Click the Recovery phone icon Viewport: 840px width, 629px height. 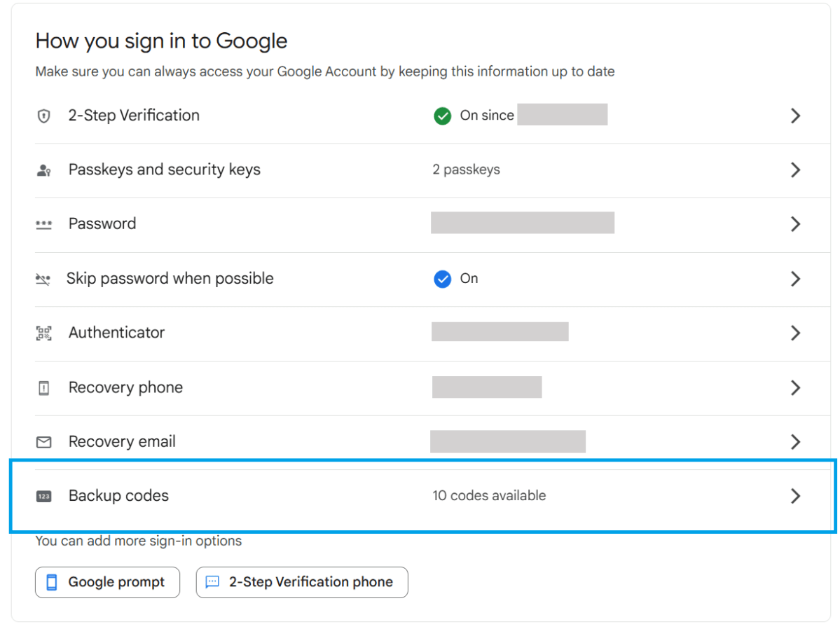pos(43,387)
